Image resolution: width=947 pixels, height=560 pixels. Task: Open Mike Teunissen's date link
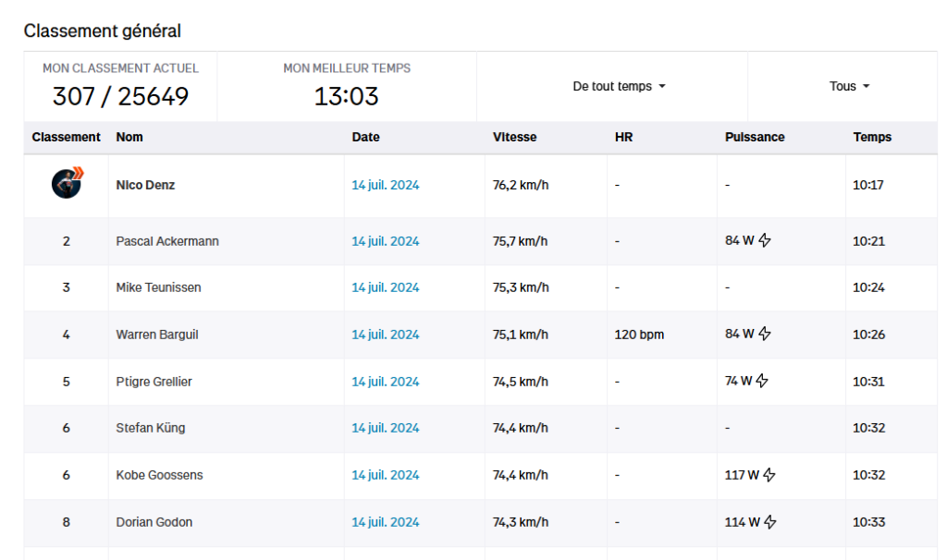[386, 287]
